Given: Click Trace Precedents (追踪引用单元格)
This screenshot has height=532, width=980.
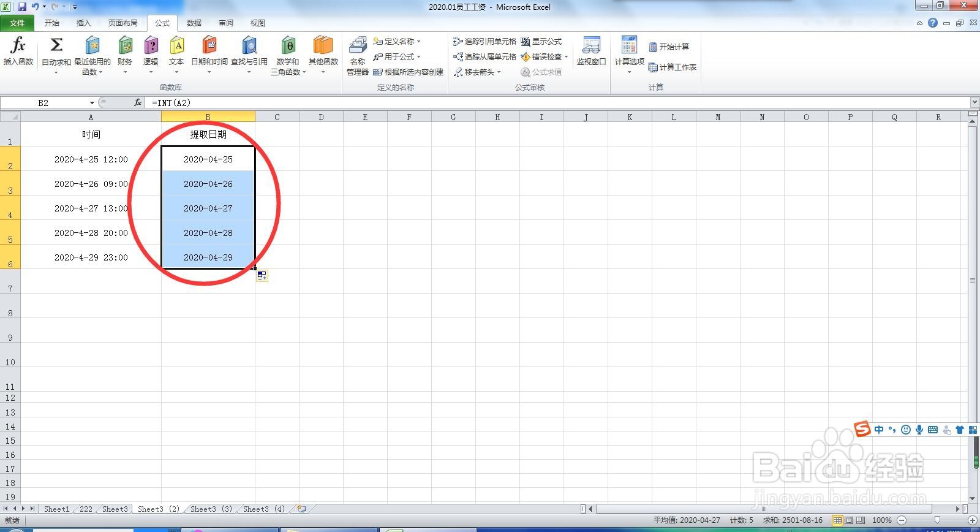Looking at the screenshot, I should 484,41.
